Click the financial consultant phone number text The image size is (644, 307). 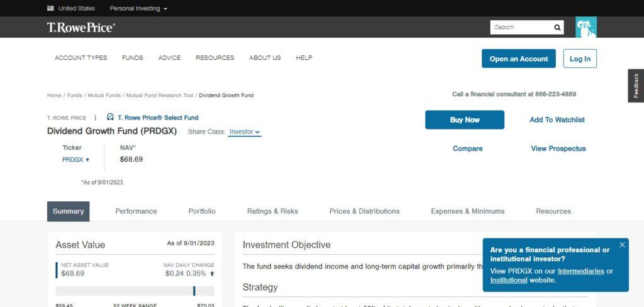point(514,94)
